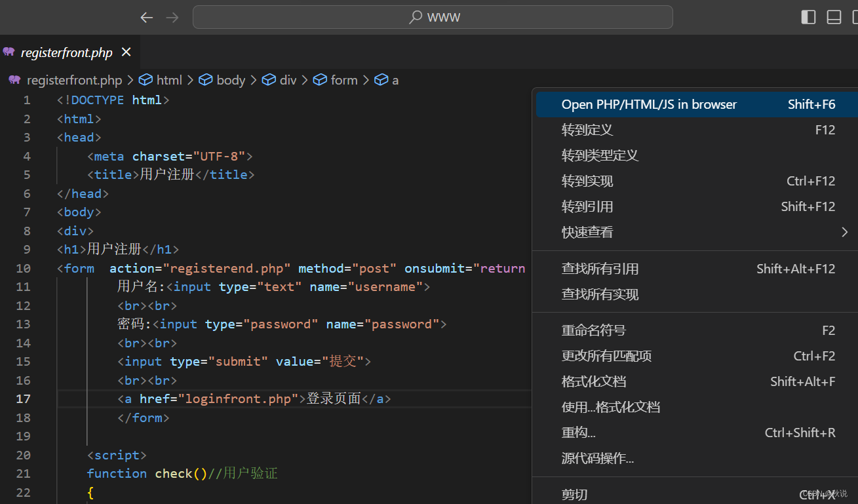The width and height of the screenshot is (858, 504).
Task: Choose 查找所有引用 from context menu
Action: coord(697,269)
